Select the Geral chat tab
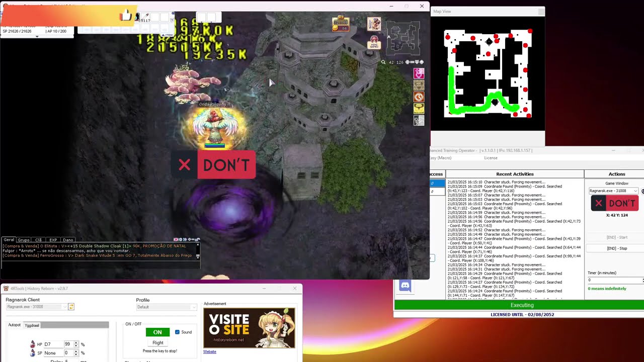Viewport: 644px width, 362px height. (9, 240)
